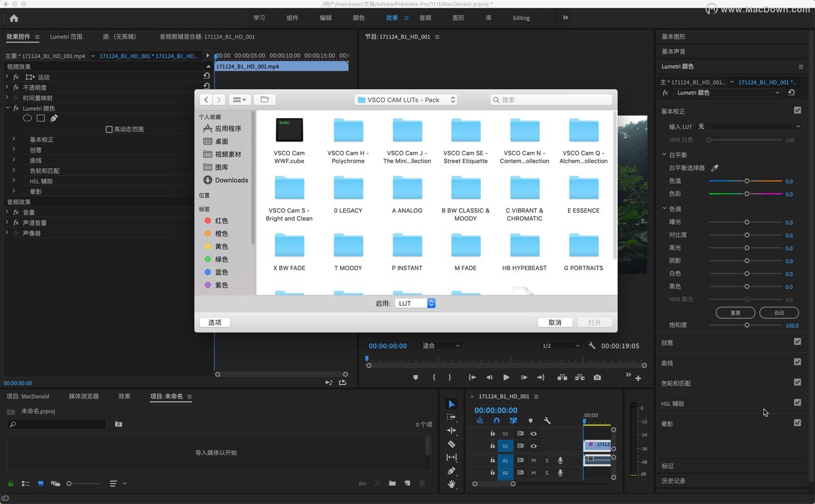The height and width of the screenshot is (504, 815).
Task: Create ellipse mask under Lumetri effect
Action: (27, 118)
